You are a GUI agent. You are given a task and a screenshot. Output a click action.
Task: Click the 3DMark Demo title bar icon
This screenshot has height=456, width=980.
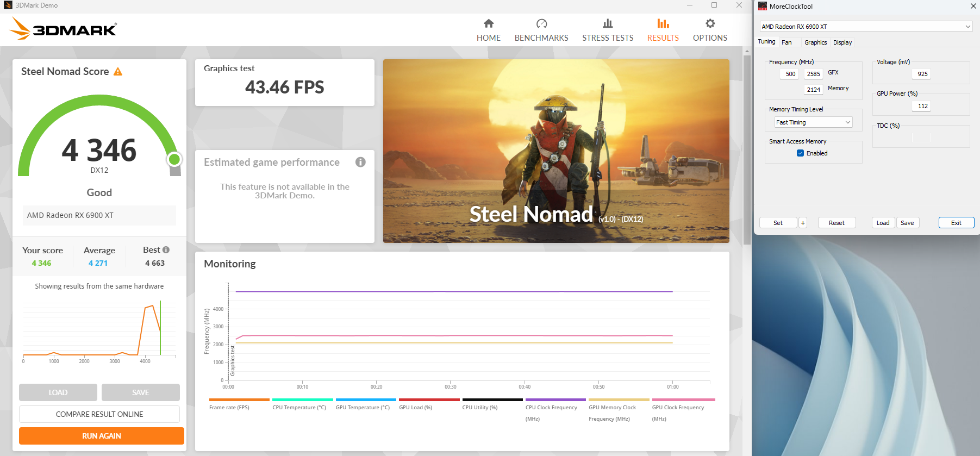pyautogui.click(x=8, y=5)
